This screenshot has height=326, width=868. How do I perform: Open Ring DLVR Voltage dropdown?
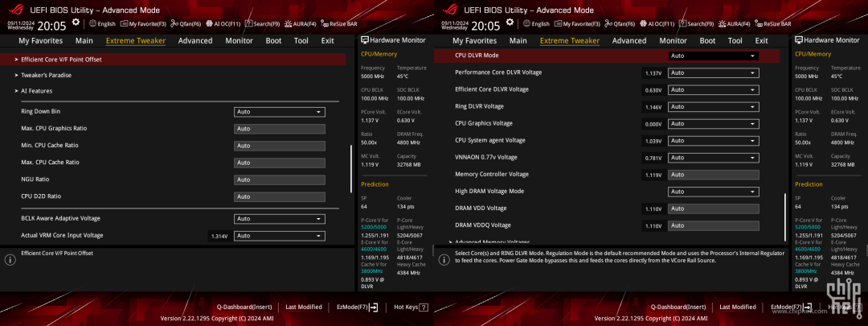click(714, 106)
